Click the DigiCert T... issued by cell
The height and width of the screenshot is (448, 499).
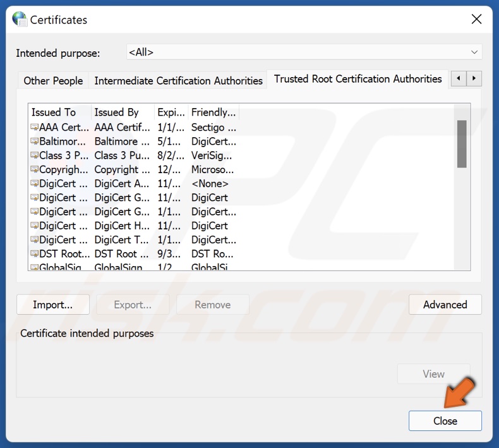(121, 239)
